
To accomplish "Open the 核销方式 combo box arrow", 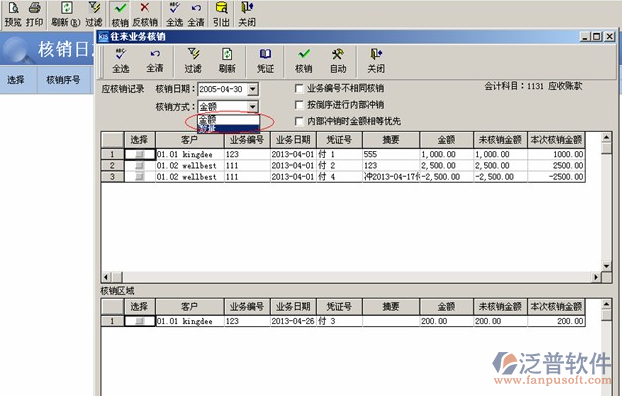I will coord(253,106).
